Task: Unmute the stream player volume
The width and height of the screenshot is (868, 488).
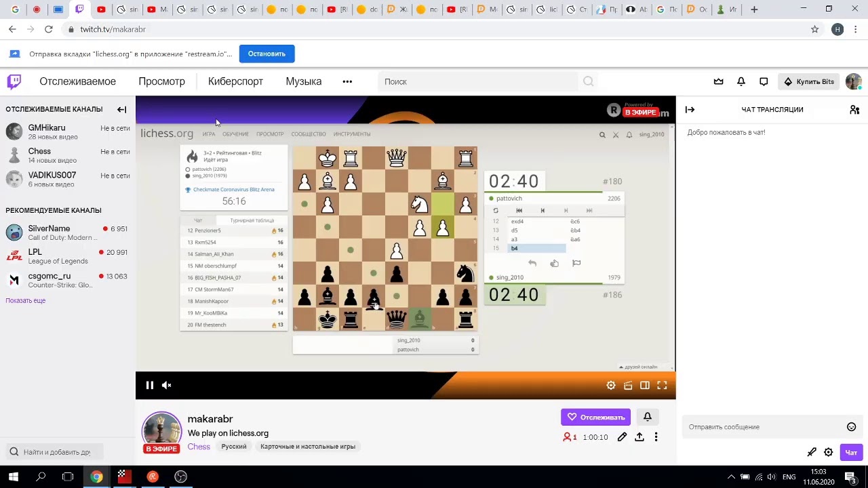Action: pos(167,385)
